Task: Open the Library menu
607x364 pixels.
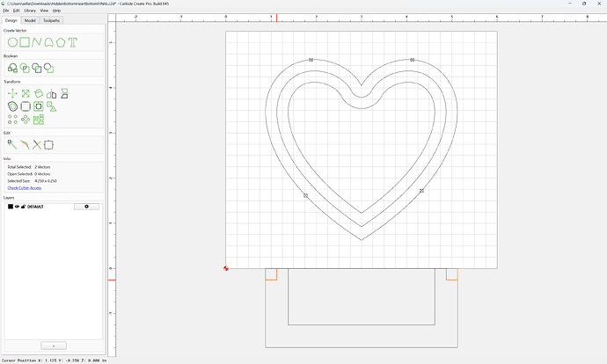Action: coord(30,11)
